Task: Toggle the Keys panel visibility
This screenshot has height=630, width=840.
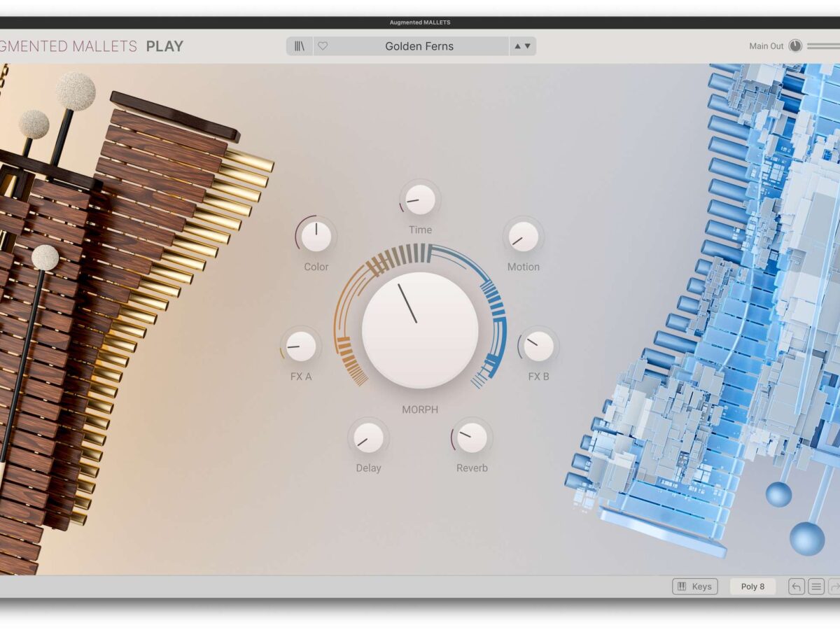Action: click(695, 587)
